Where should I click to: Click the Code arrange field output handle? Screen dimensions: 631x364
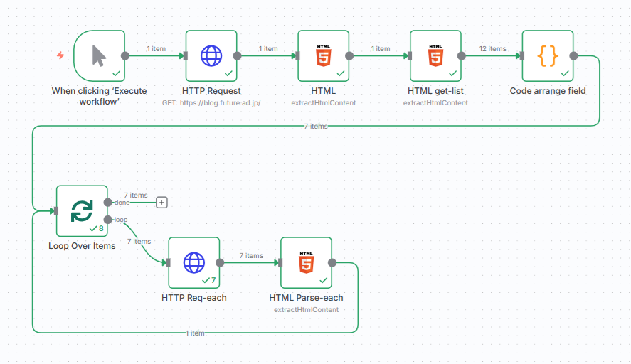tap(573, 55)
